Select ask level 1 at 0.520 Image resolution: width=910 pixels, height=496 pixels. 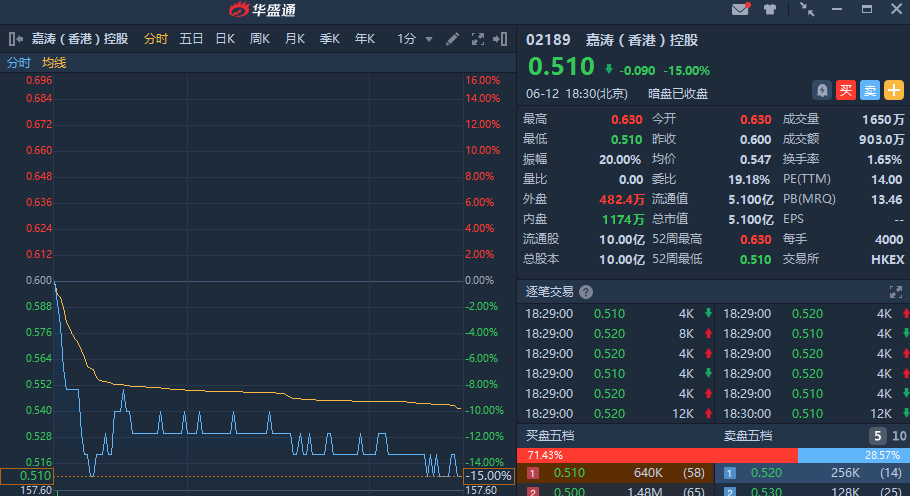812,473
